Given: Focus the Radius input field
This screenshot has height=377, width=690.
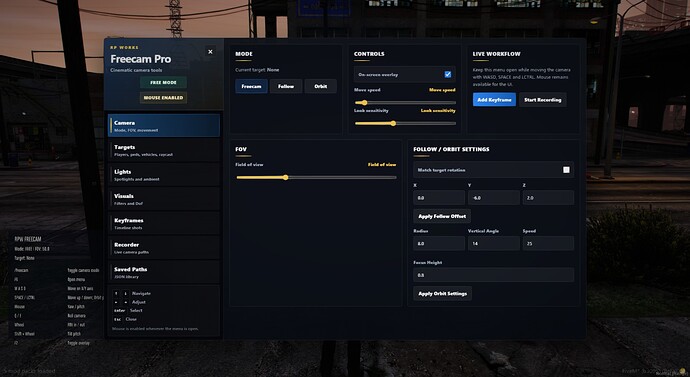Looking at the screenshot, I should [439, 243].
